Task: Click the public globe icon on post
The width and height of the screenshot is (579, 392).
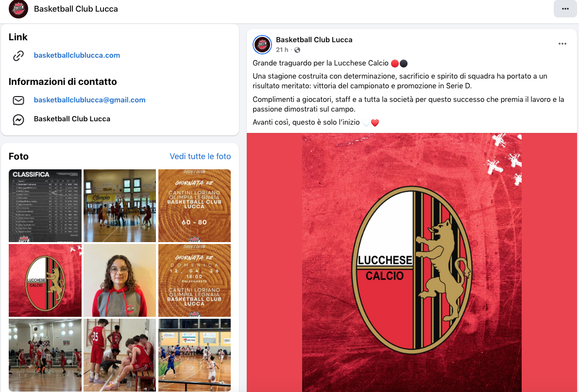Action: click(297, 50)
